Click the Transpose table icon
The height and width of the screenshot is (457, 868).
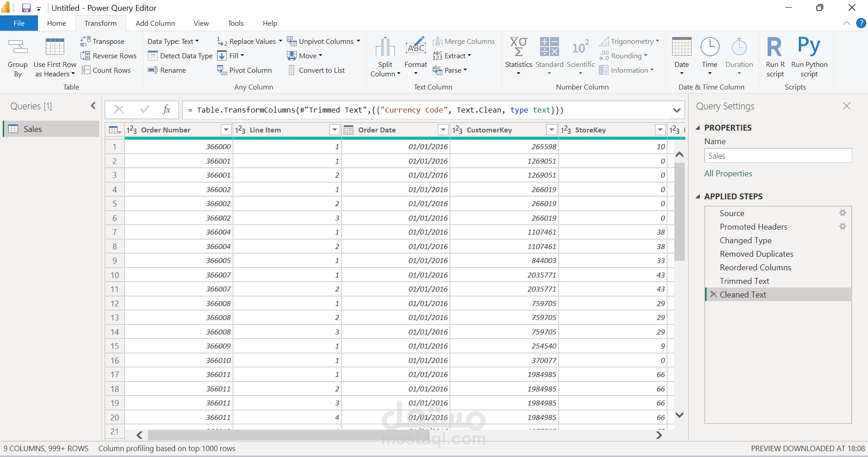coord(85,41)
